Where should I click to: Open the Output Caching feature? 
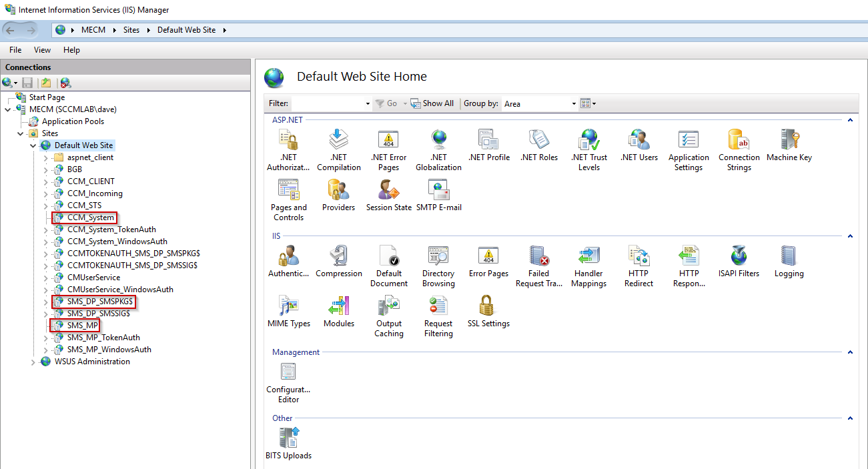tap(388, 316)
